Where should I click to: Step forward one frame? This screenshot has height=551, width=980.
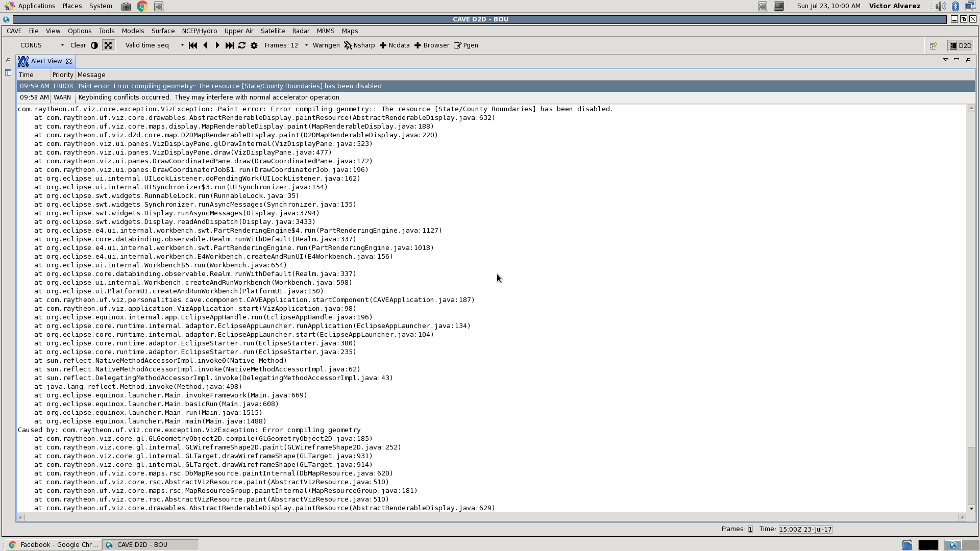217,45
